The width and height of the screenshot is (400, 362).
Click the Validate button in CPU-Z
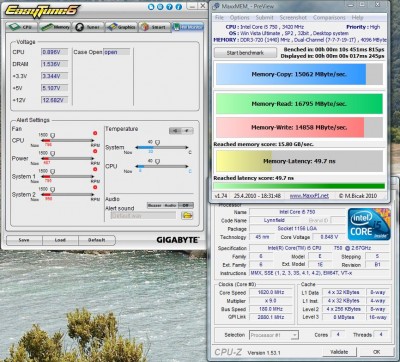point(339,352)
